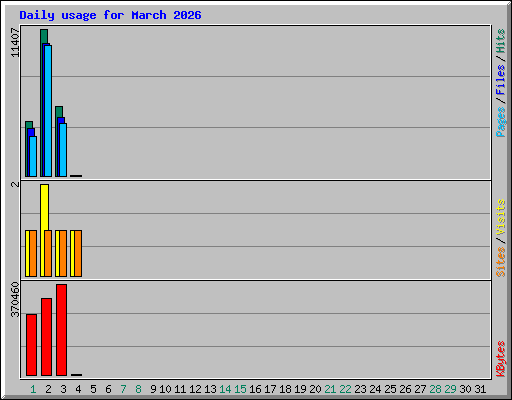
Task: Select the day 2 Hits green bar
Action: coord(44,36)
